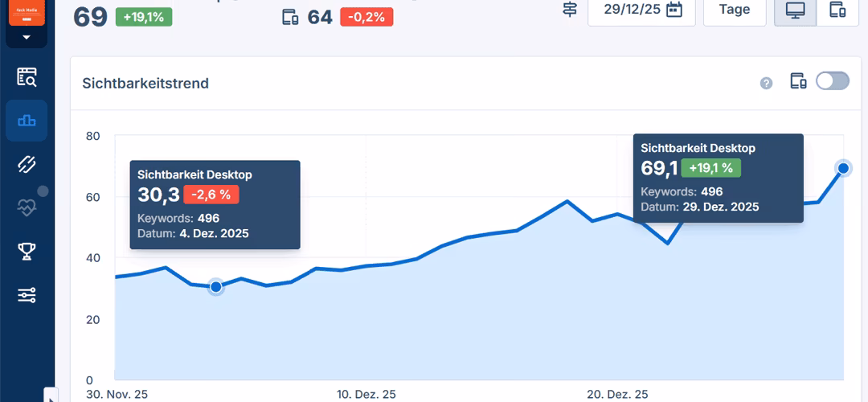Click the 29/12/25 date input field
This screenshot has width=868, height=402.
[632, 10]
